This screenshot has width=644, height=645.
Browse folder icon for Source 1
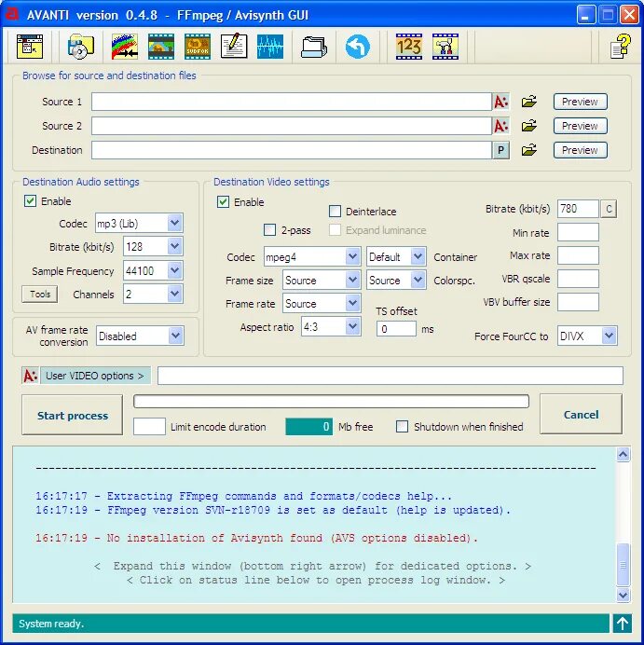click(x=529, y=102)
